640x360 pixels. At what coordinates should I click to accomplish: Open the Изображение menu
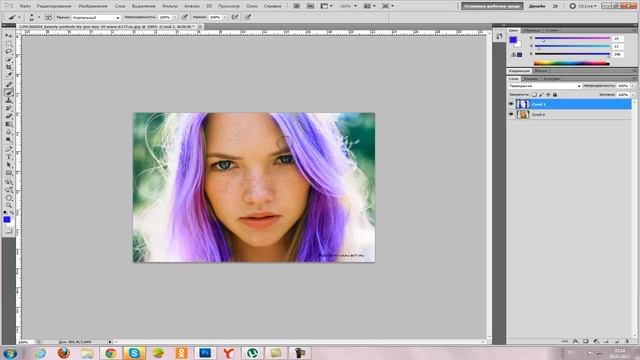click(x=93, y=6)
